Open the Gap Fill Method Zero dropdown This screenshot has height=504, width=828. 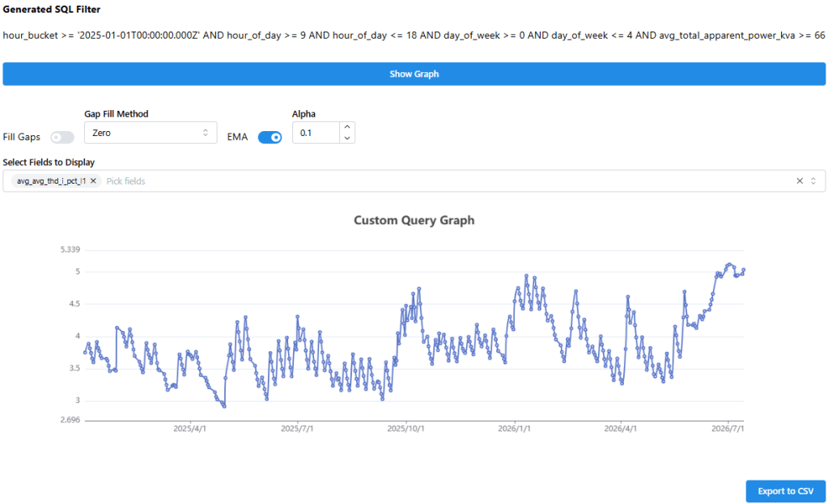click(x=151, y=133)
